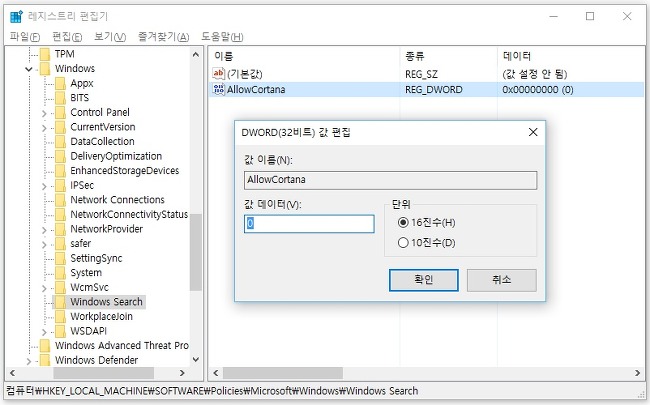The image size is (650, 405).
Task: Click the TPM folder icon
Action: 45,54
